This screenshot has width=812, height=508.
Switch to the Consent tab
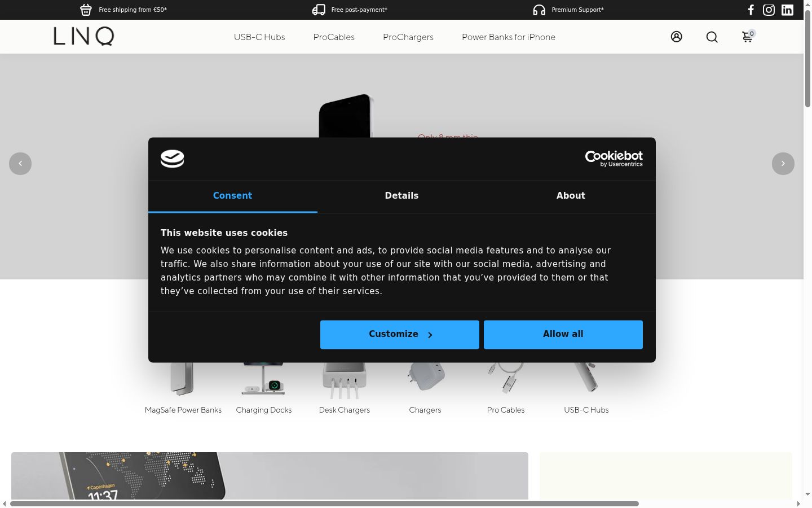point(233,196)
